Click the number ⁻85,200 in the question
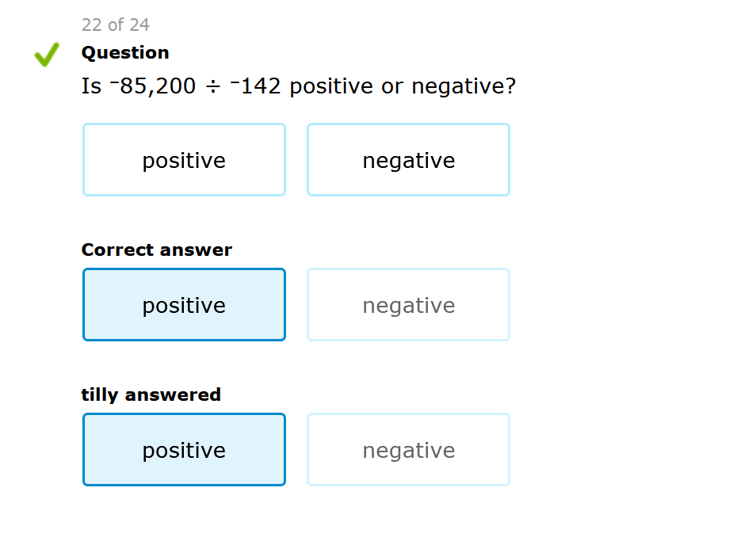The image size is (756, 541). pos(153,86)
